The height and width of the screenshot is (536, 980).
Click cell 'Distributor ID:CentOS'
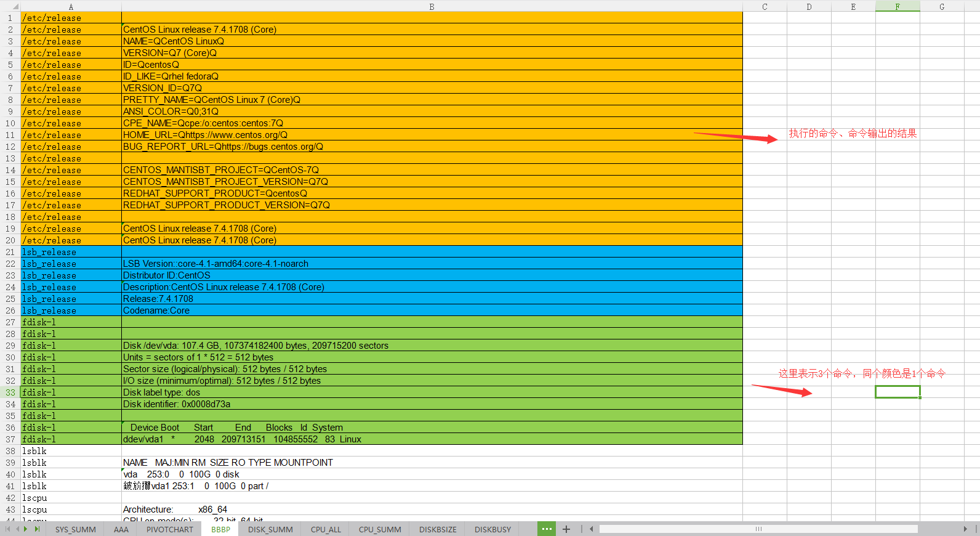[x=432, y=275]
